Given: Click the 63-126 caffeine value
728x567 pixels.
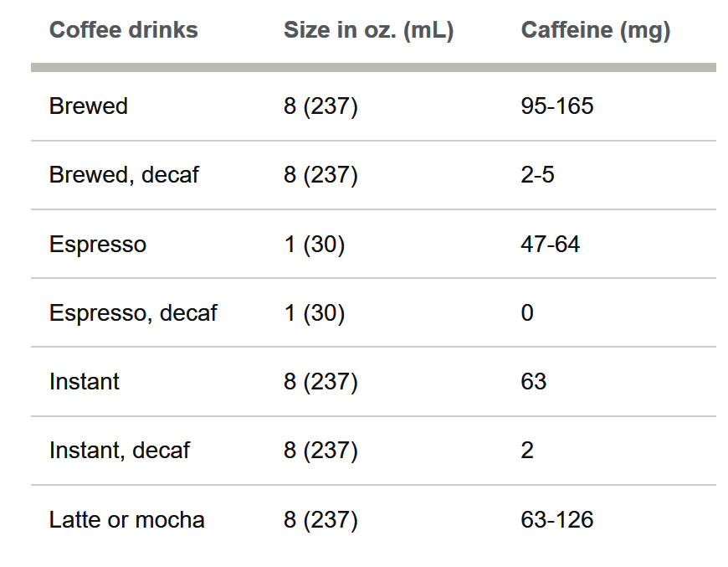Looking at the screenshot, I should 557,519.
